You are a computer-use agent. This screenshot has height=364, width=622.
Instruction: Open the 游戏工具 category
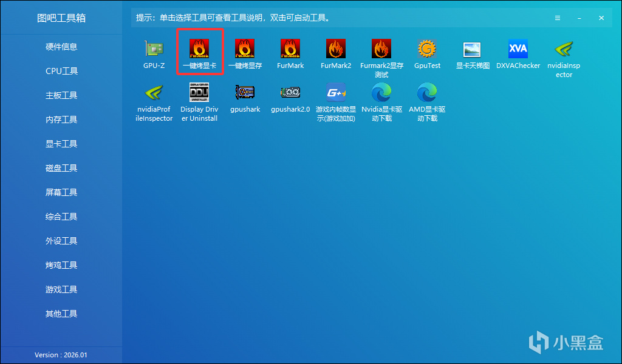61,289
